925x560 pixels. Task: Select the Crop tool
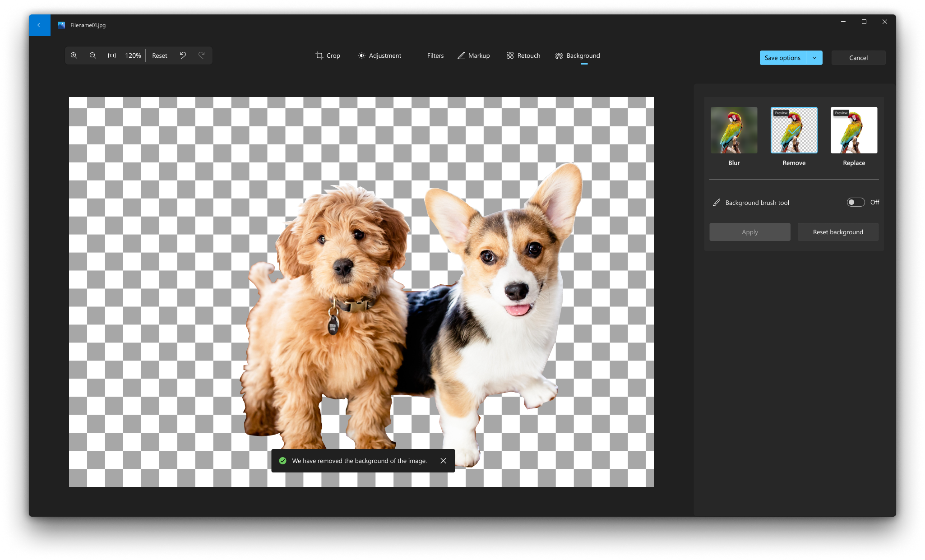pos(328,56)
